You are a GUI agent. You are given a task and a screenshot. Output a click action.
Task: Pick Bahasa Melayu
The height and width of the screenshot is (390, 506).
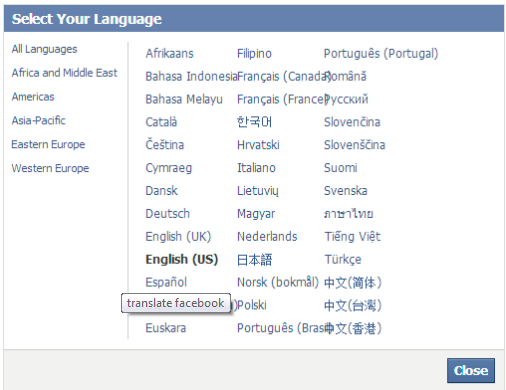point(184,99)
